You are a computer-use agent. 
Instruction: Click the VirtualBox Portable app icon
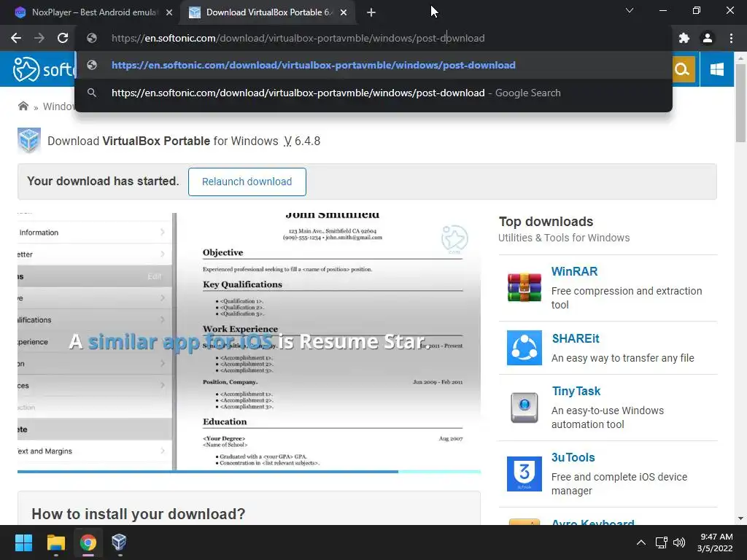pos(29,141)
